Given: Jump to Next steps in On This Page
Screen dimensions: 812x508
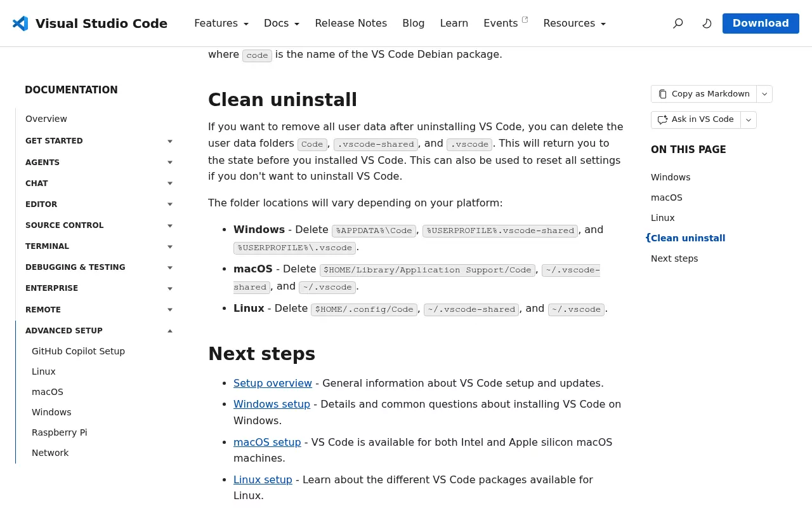Looking at the screenshot, I should click(x=674, y=258).
